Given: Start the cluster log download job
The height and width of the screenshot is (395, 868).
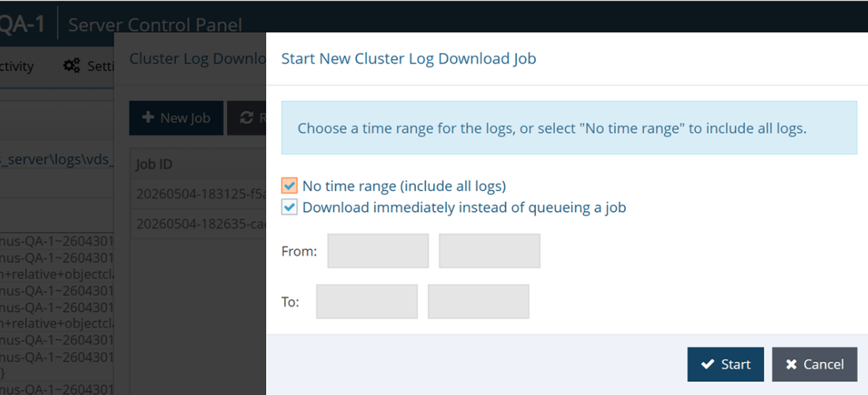Looking at the screenshot, I should 725,364.
